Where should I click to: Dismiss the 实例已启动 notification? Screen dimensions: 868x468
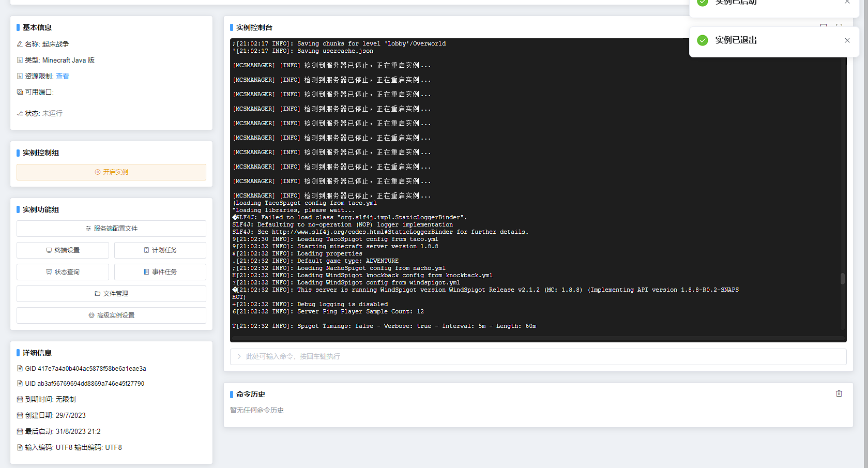click(847, 2)
